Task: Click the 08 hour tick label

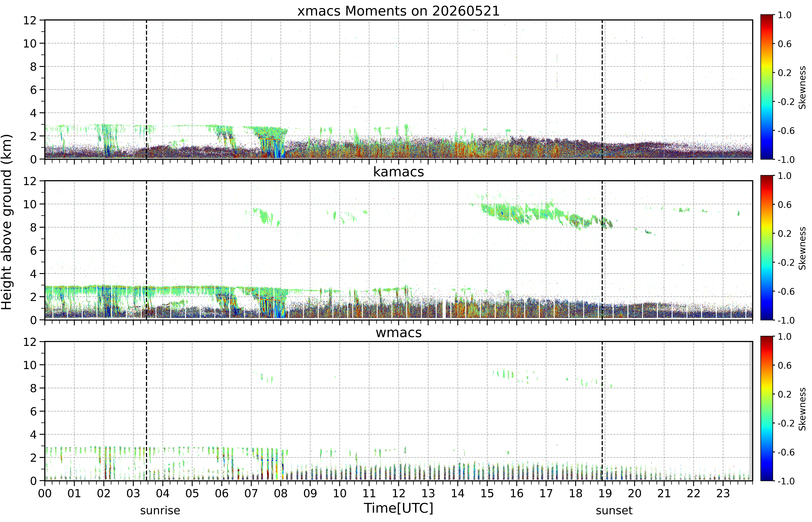Action: point(280,493)
